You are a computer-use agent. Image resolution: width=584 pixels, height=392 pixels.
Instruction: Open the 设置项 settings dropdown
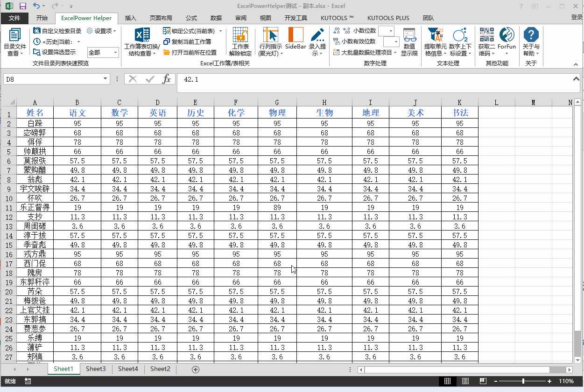pyautogui.click(x=101, y=31)
